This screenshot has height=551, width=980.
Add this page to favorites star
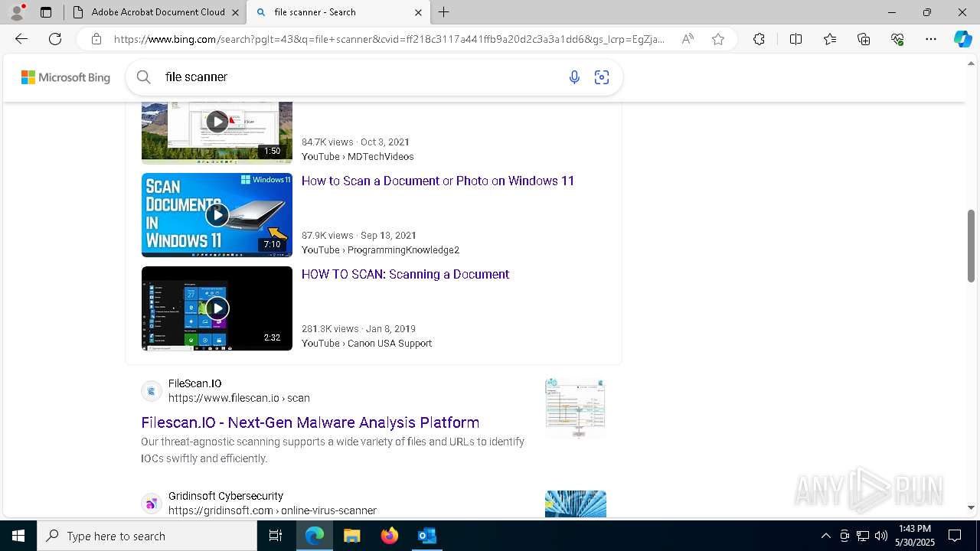718,39
